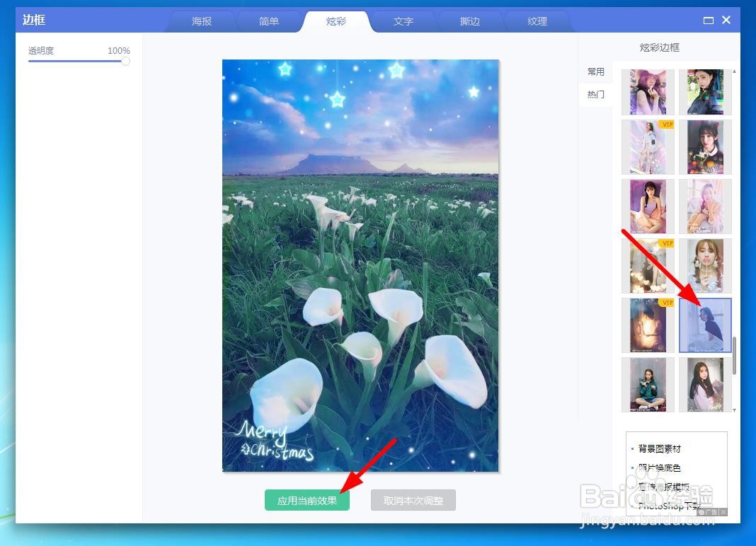Screen dimensions: 756x546
Task: Choose frame with dark-haired girl in black
Action: 705,148
